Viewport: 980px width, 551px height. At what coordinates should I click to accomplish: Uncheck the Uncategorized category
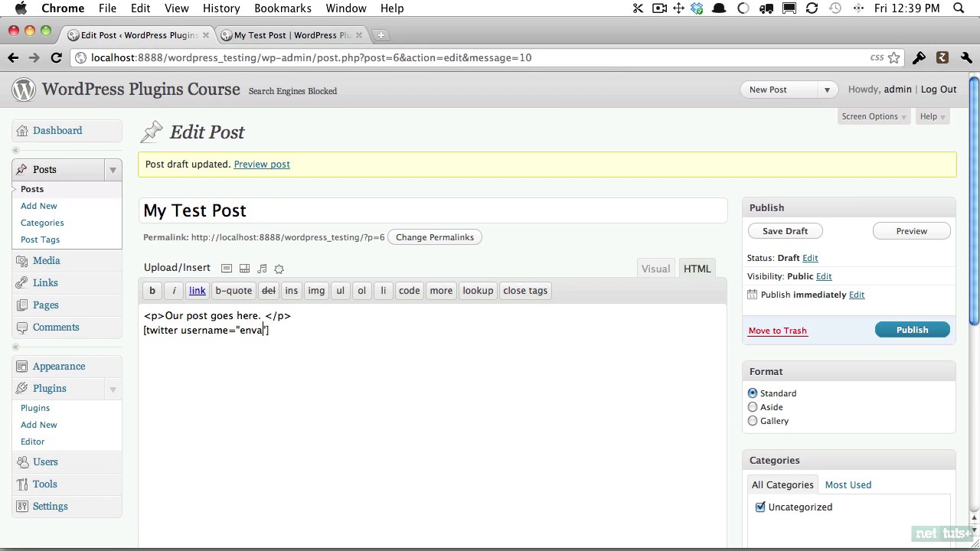pyautogui.click(x=760, y=507)
